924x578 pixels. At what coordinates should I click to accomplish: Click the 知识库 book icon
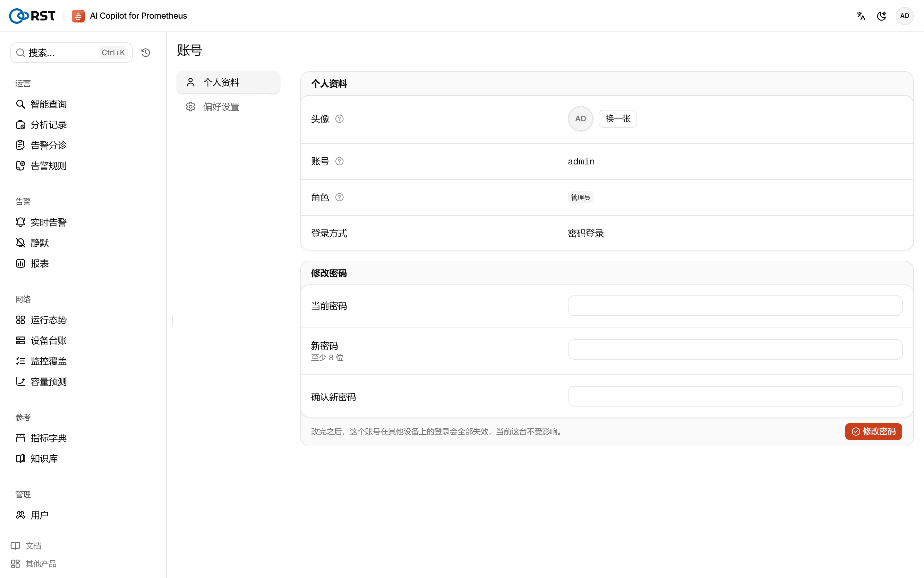[21, 459]
